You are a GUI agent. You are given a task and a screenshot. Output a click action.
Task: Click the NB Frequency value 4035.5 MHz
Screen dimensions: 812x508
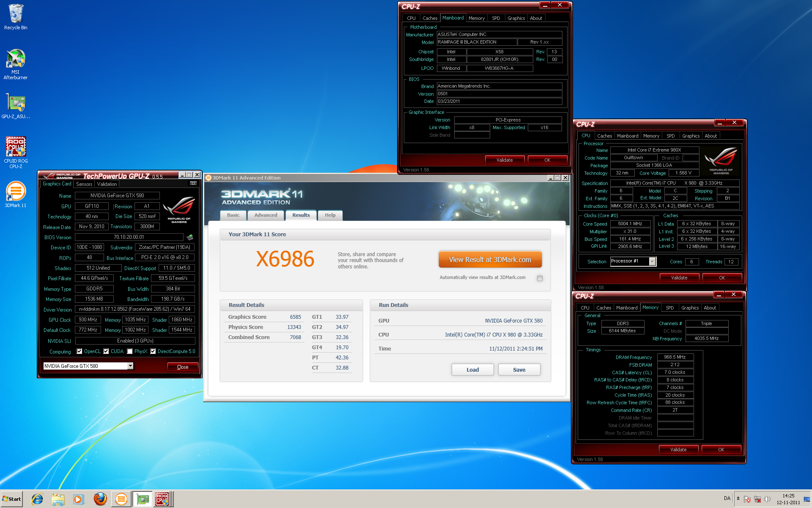click(x=706, y=339)
